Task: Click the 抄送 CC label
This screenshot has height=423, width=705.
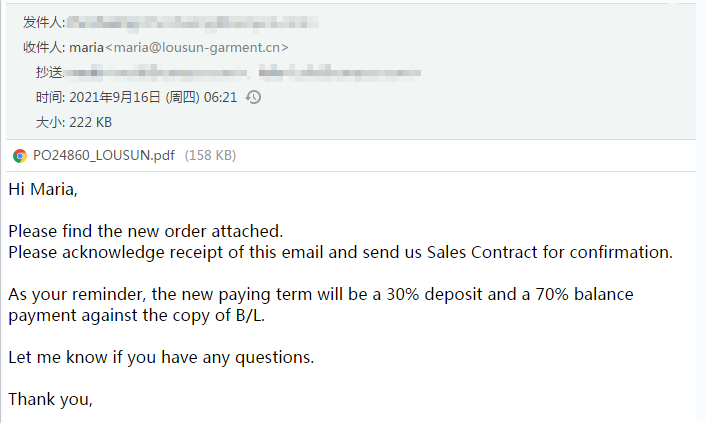Action: pyautogui.click(x=49, y=72)
